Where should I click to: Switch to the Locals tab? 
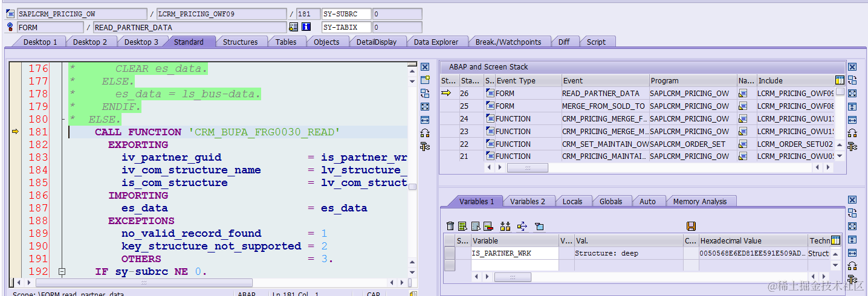(x=572, y=201)
